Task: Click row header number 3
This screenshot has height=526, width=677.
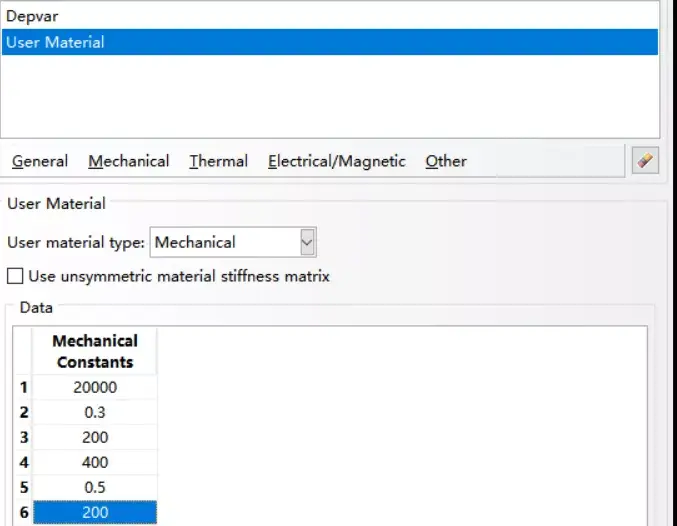Action: pyautogui.click(x=24, y=437)
